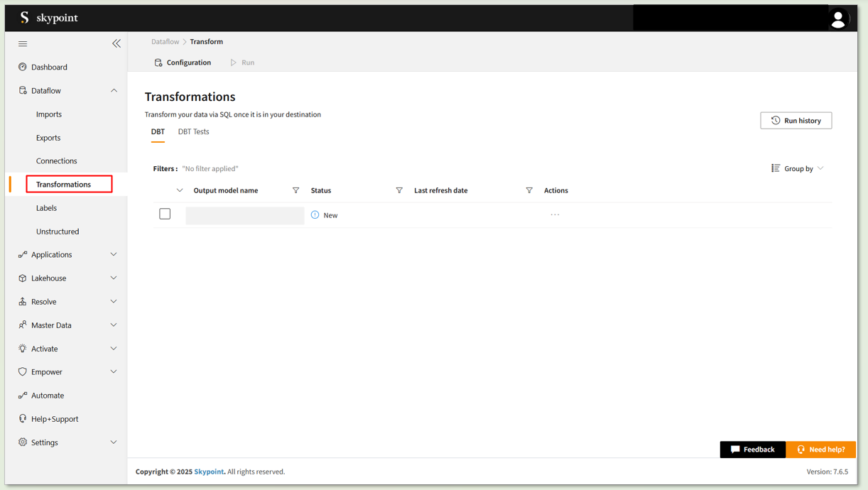
Task: Click the info icon next to New status
Action: click(x=315, y=214)
